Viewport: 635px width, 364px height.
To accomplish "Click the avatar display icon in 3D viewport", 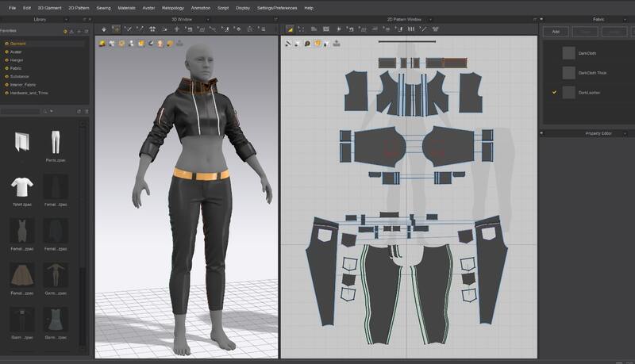I will point(160,43).
